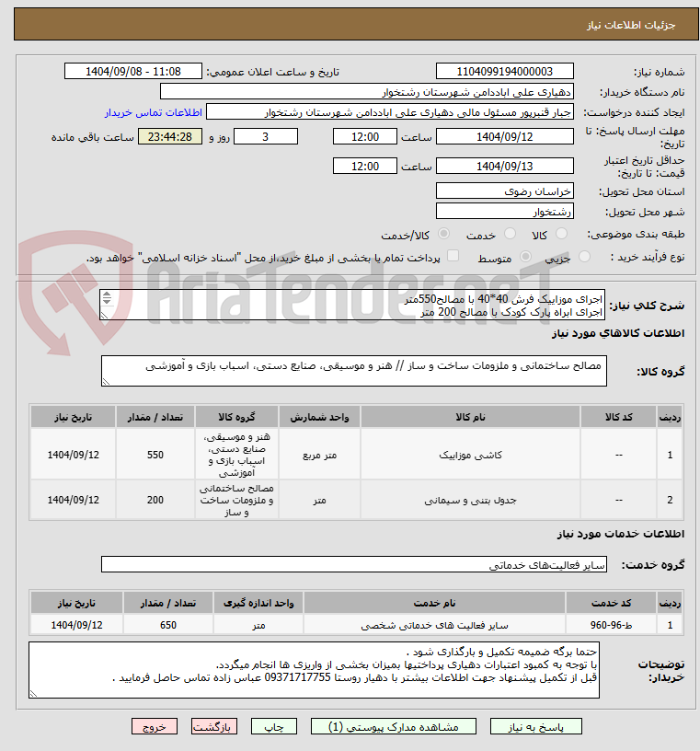The image size is (700, 751).
Task: Click the scroll arrows of the description box
Action: [107, 298]
